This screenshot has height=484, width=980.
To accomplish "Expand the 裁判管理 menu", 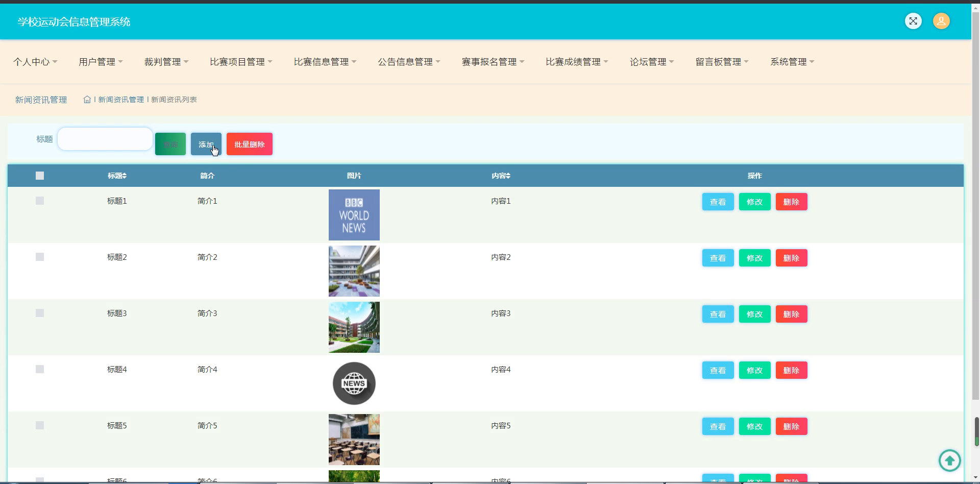I will (166, 62).
